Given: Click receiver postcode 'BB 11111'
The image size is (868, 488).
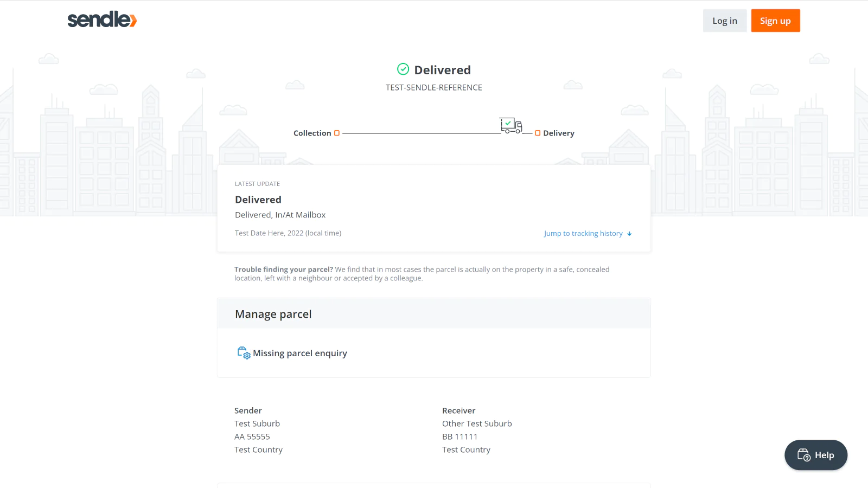Looking at the screenshot, I should [460, 436].
